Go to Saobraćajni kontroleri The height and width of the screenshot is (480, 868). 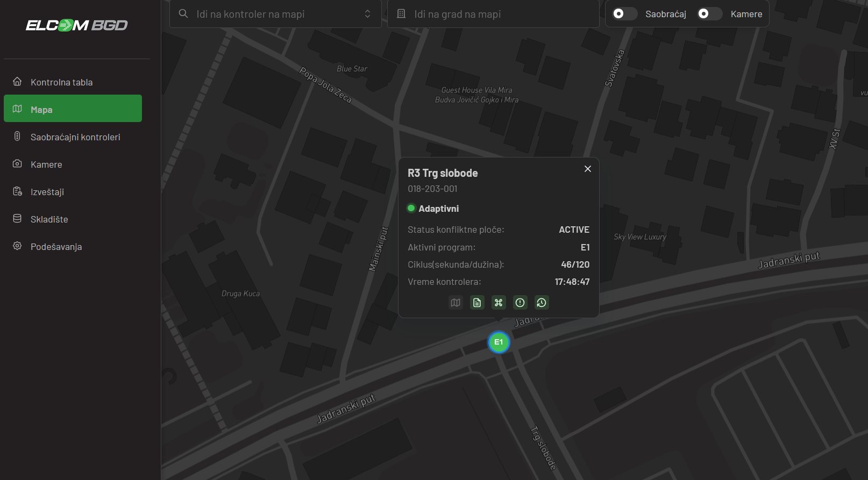click(73, 137)
